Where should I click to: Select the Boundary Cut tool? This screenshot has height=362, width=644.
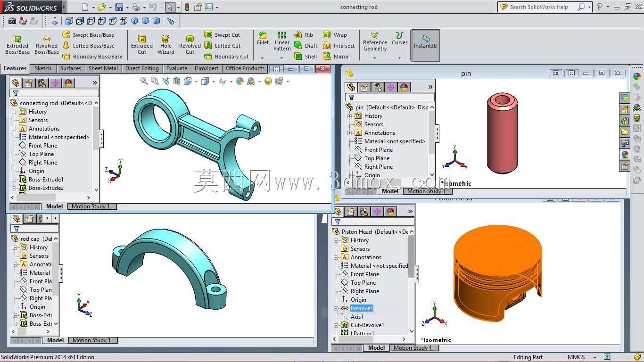(226, 57)
